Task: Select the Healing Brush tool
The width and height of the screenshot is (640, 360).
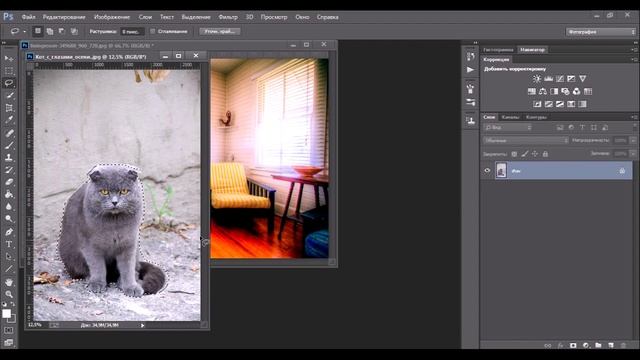Action: 9,133
